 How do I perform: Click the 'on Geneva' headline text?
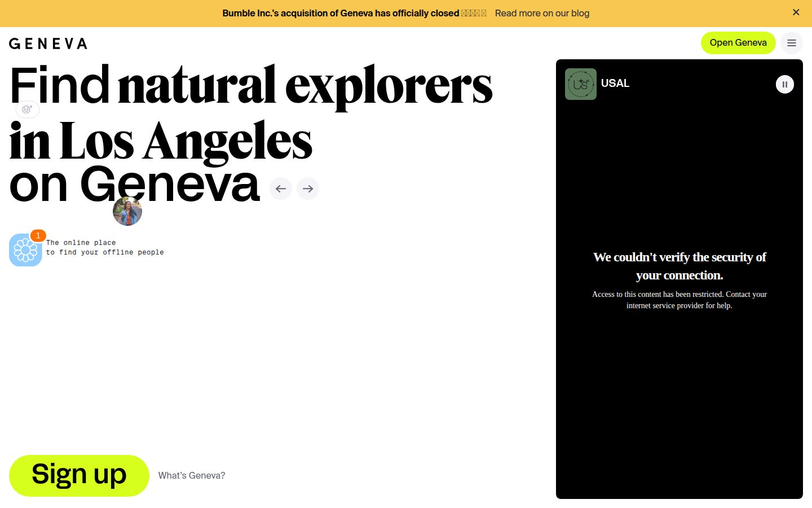coord(135,184)
